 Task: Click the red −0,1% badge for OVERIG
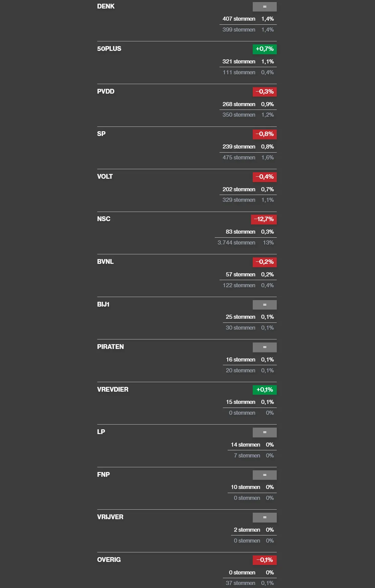pyautogui.click(x=265, y=560)
